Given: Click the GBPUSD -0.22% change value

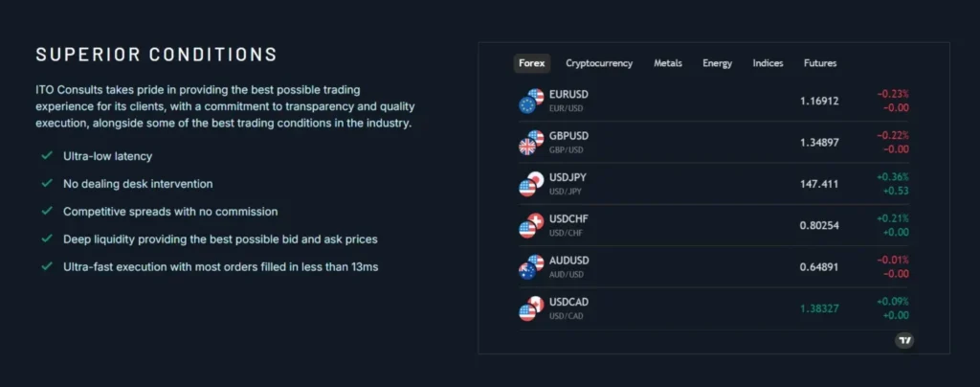Looking at the screenshot, I should 892,135.
